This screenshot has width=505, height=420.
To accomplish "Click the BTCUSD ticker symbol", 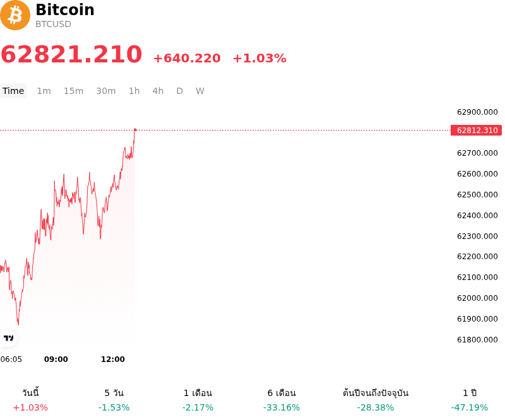I will point(53,24).
